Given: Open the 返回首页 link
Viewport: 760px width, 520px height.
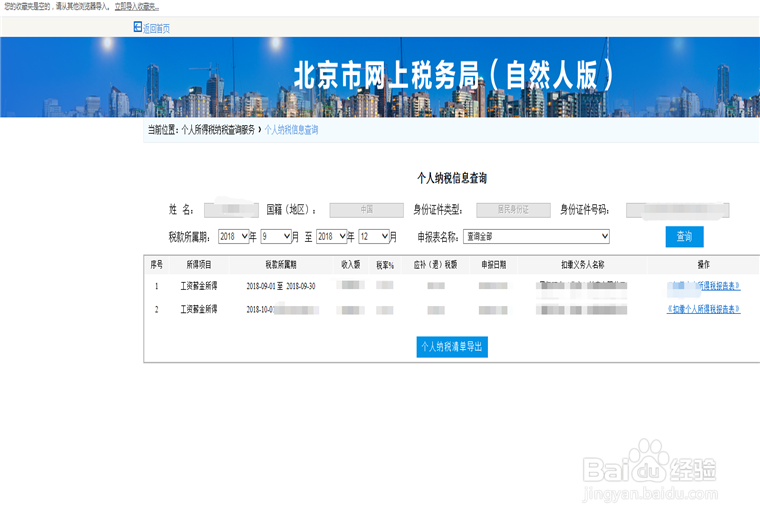Looking at the screenshot, I should 156,29.
